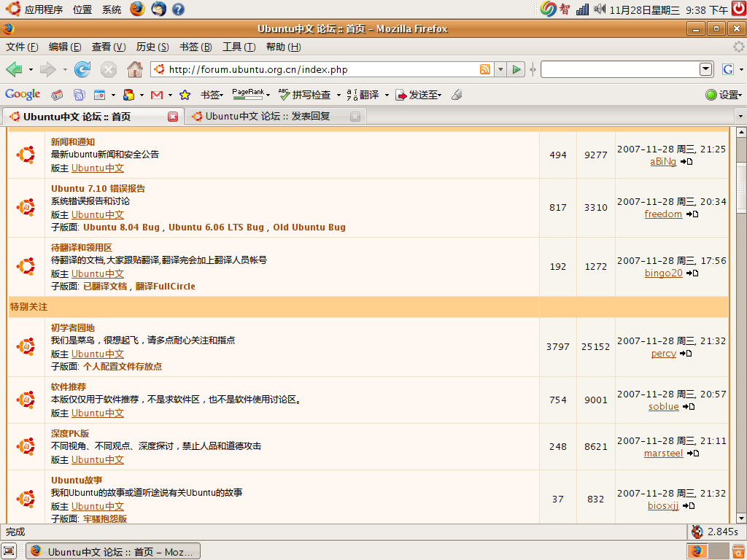Open the Back button history dropdown arrow
Screen dimensions: 747x560
(31, 70)
